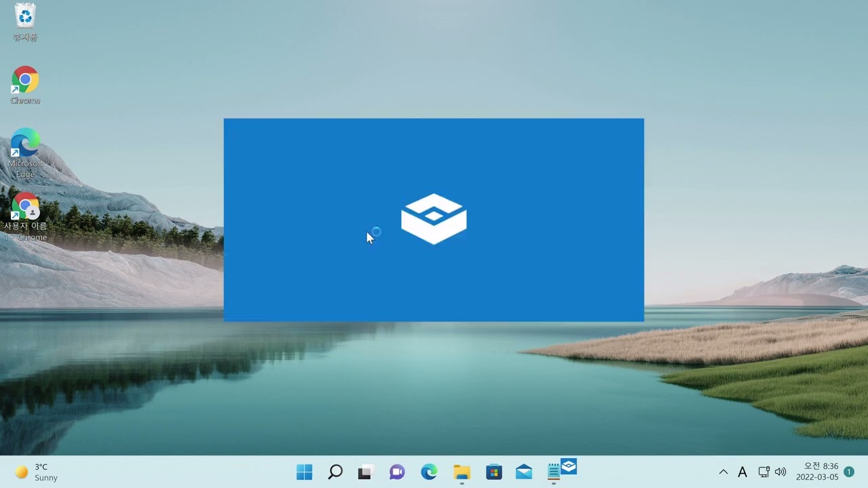This screenshot has height=488, width=868.
Task: Click the Windows Sandbox taskbar icon
Action: point(569,466)
